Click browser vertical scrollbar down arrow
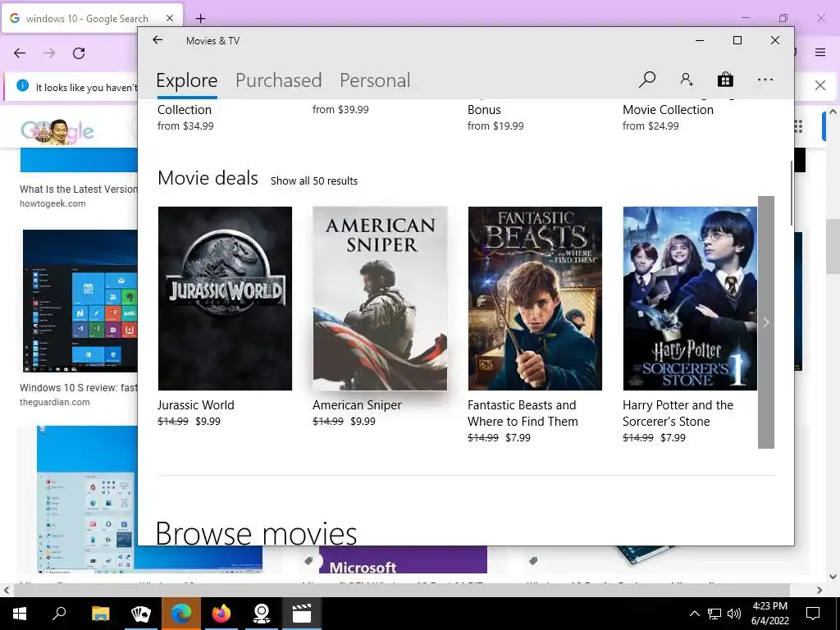 tap(833, 577)
